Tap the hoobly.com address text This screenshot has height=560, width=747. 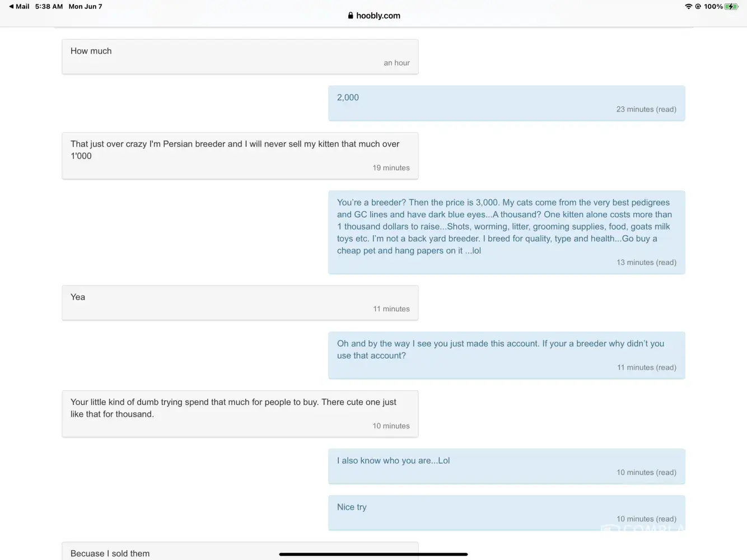[378, 16]
